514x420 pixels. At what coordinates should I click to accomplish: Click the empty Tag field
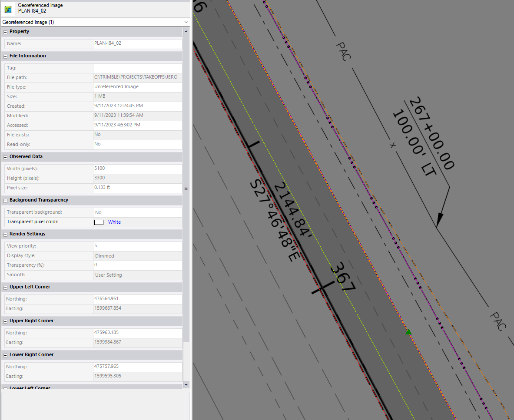138,68
